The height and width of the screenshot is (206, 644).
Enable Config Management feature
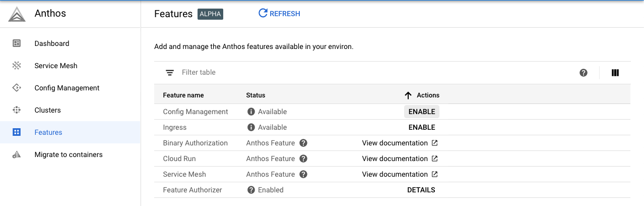(x=422, y=112)
